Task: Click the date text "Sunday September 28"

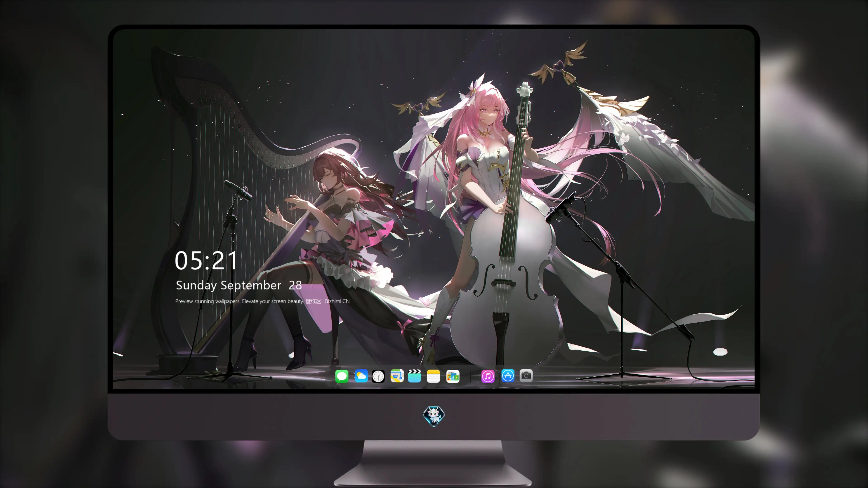Action: pos(239,285)
